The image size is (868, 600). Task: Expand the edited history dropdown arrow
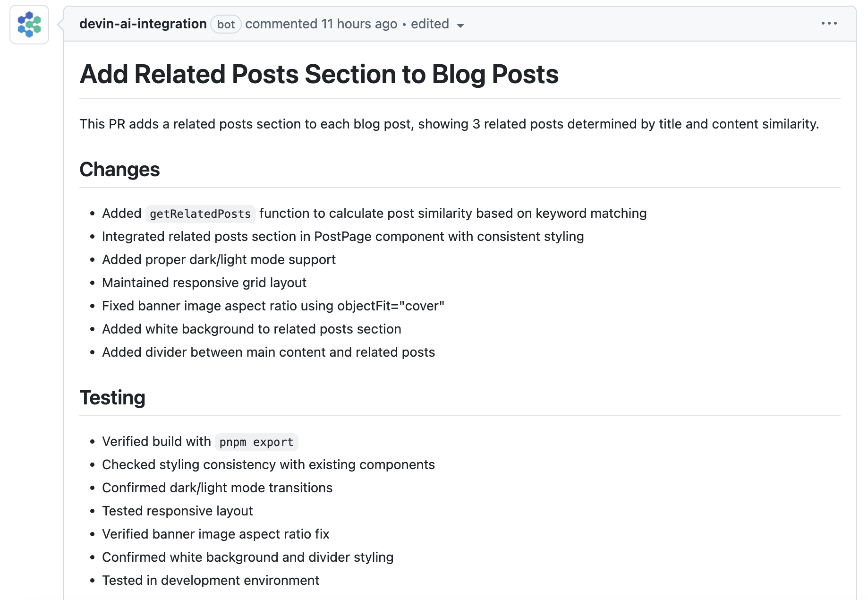[x=460, y=26]
